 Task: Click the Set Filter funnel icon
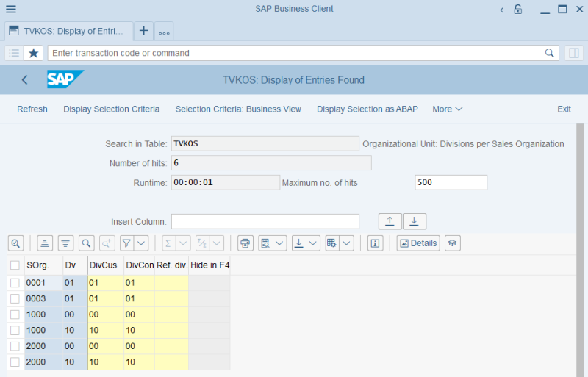pyautogui.click(x=126, y=243)
